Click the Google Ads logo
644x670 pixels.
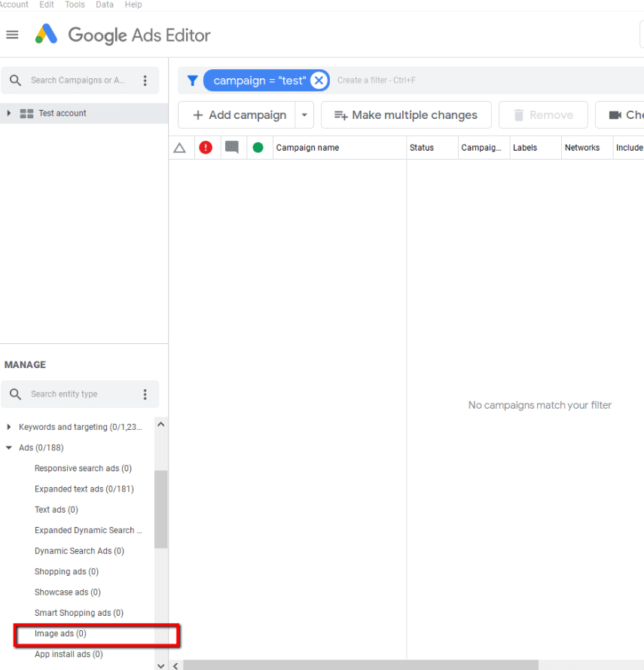46,34
